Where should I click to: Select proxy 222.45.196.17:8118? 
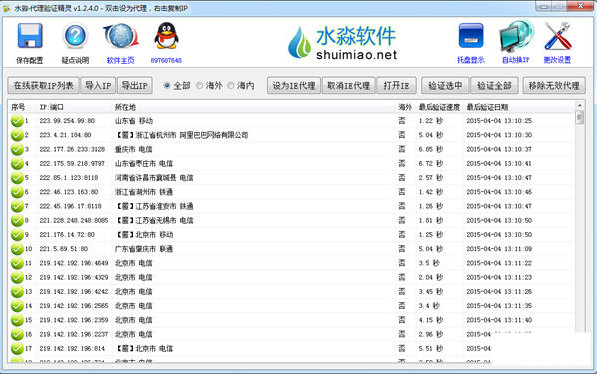pyautogui.click(x=70, y=206)
